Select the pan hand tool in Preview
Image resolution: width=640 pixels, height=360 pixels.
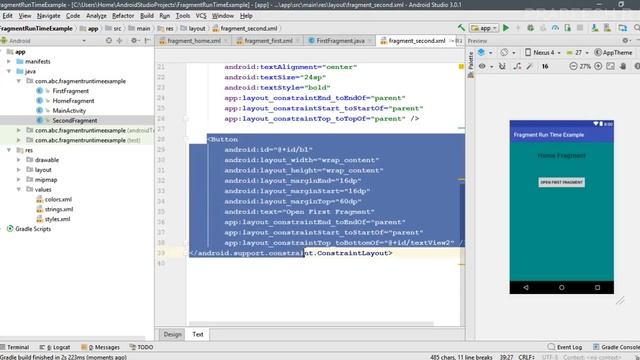pos(623,66)
